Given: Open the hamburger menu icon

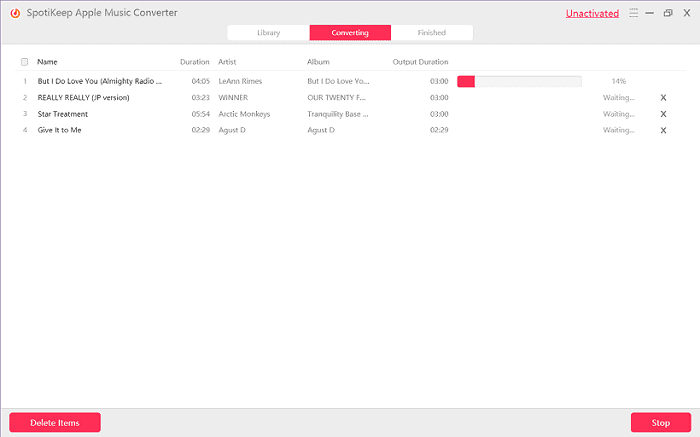Looking at the screenshot, I should tap(633, 13).
